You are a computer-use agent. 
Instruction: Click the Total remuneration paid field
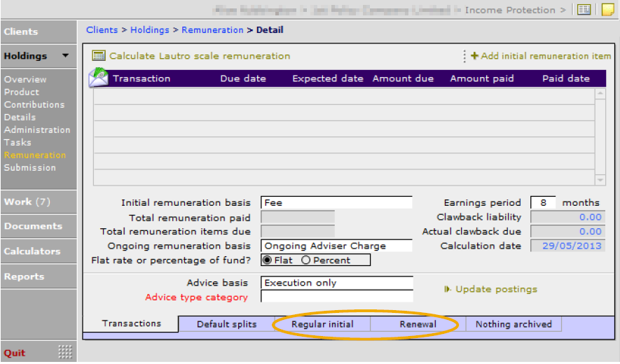[x=298, y=217]
